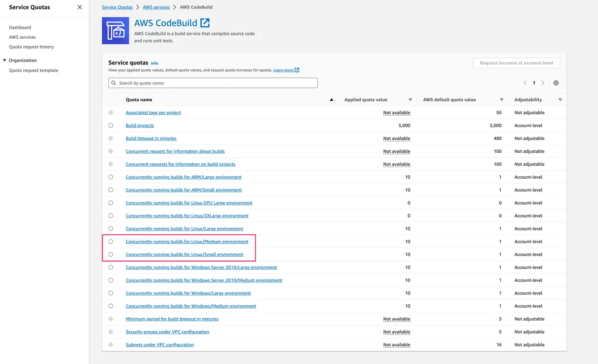Select Windows/Medium environment quota radio

[111, 306]
